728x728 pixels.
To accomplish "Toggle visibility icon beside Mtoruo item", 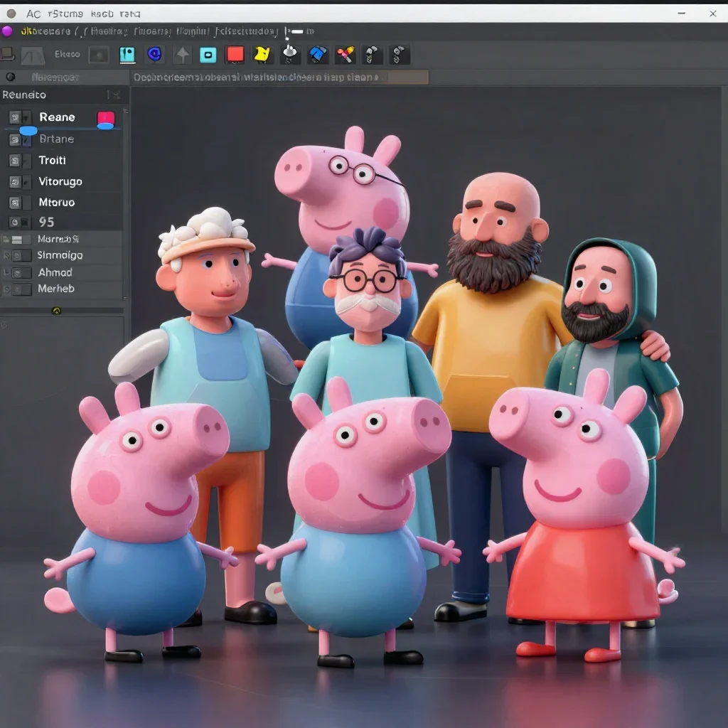I will tap(15, 203).
